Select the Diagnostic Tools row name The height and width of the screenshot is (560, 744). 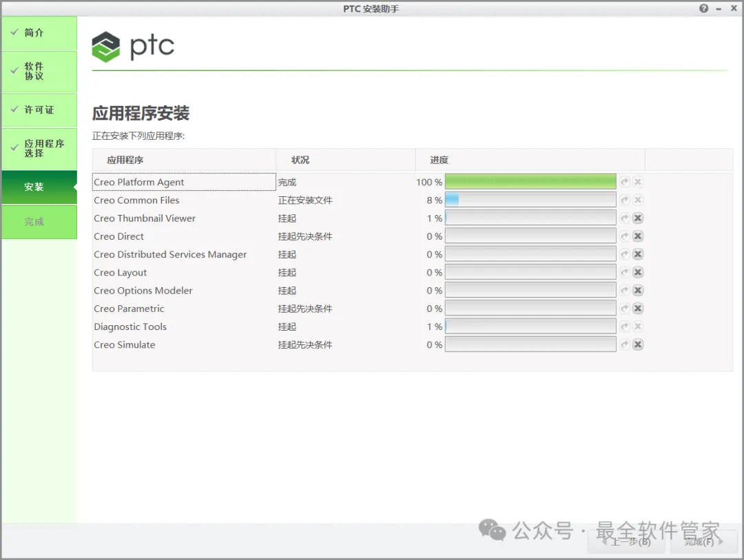pos(130,326)
